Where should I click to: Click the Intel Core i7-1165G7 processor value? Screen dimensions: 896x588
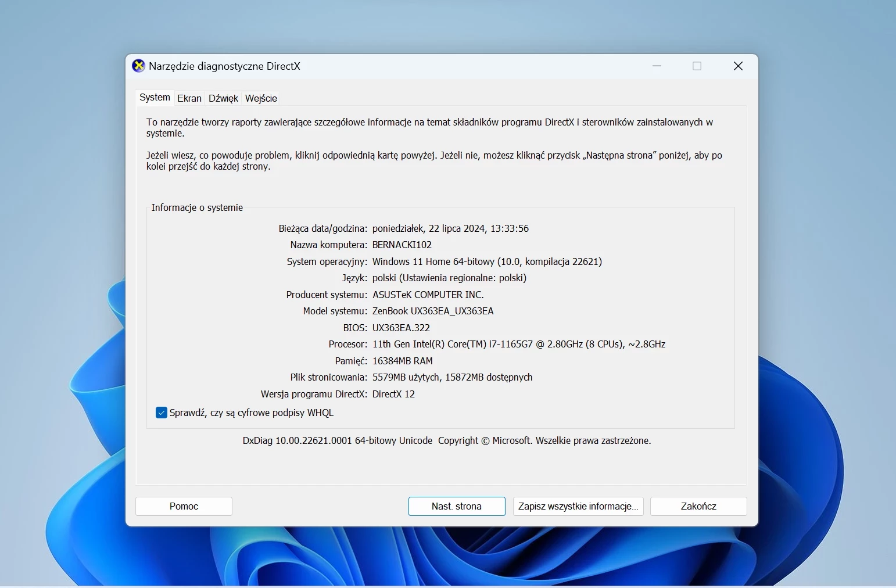[518, 344]
